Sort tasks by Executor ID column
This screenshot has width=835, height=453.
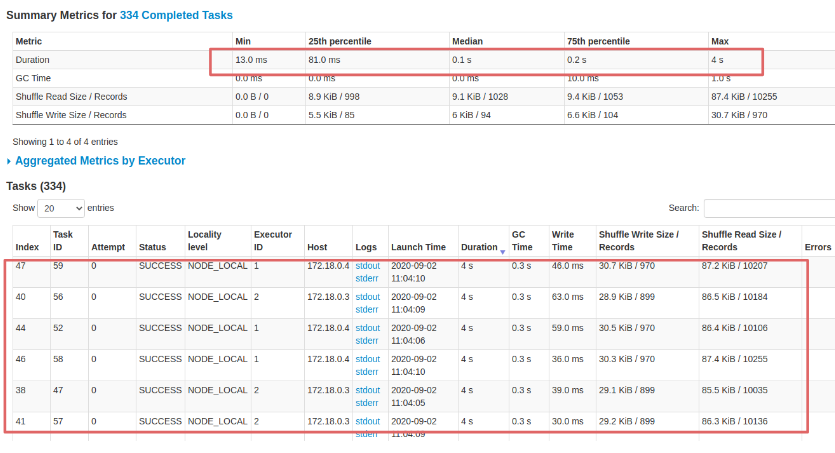point(273,241)
